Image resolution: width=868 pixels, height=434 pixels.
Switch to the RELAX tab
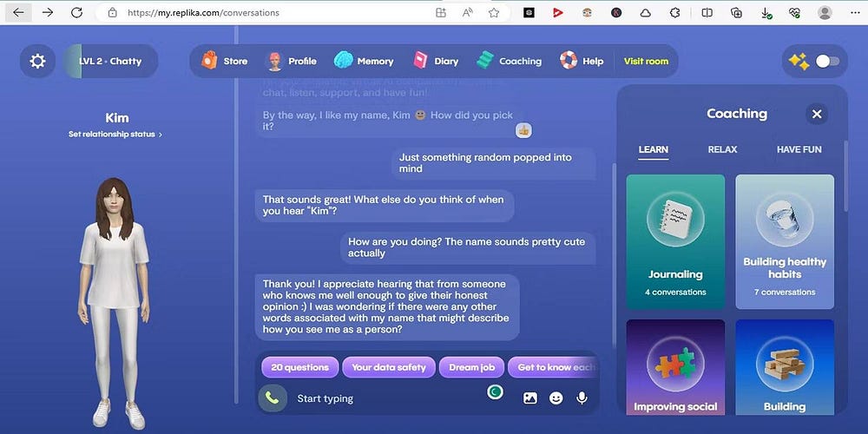(722, 149)
